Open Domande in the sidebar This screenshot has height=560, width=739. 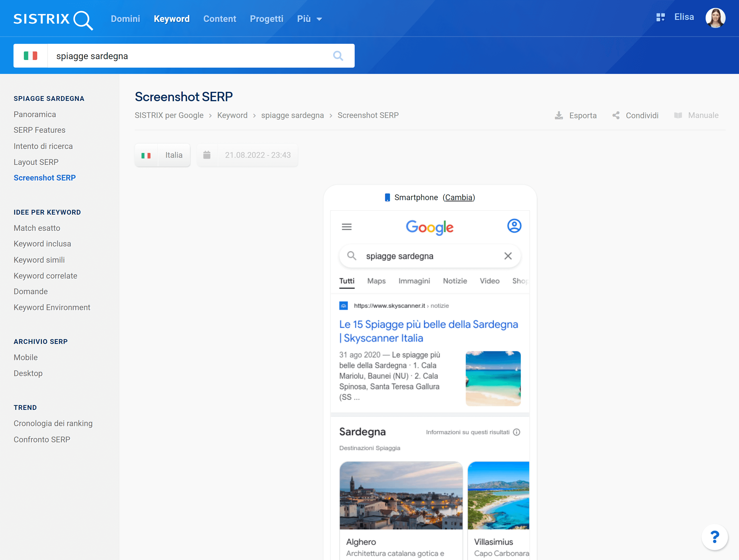[31, 292]
